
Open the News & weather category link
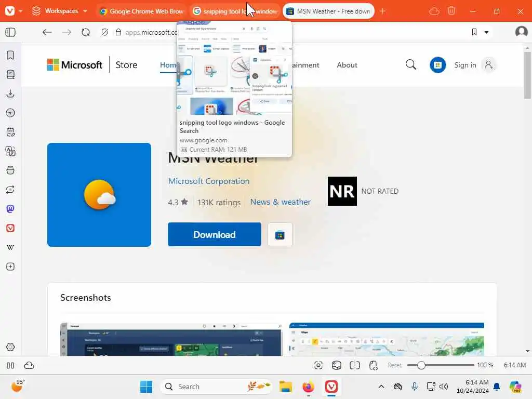pyautogui.click(x=280, y=202)
